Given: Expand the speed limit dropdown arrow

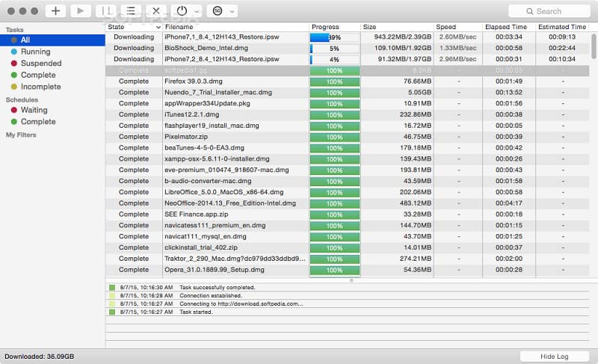Looking at the screenshot, I should pos(232,12).
